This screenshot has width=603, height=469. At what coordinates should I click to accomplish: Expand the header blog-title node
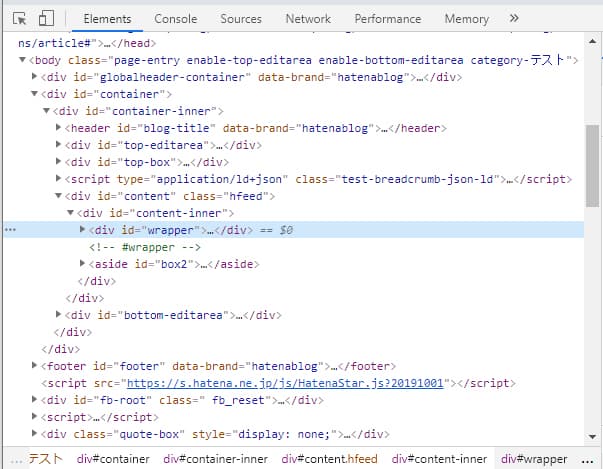[x=58, y=127]
